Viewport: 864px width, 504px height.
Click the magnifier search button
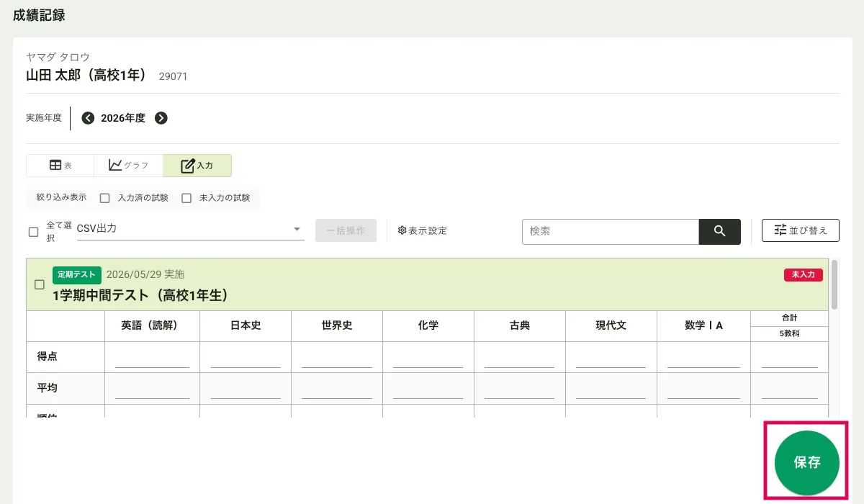click(x=719, y=231)
